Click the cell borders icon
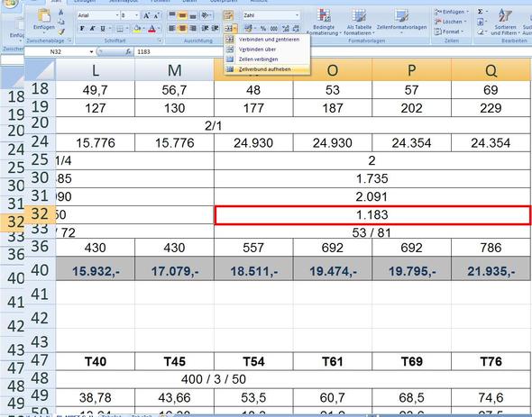 pyautogui.click(x=119, y=29)
